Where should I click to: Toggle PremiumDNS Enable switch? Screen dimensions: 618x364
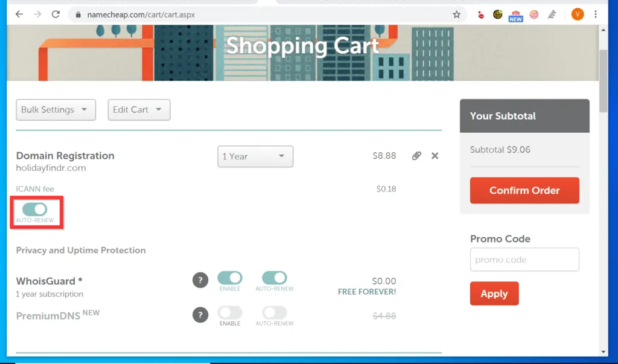[230, 313]
